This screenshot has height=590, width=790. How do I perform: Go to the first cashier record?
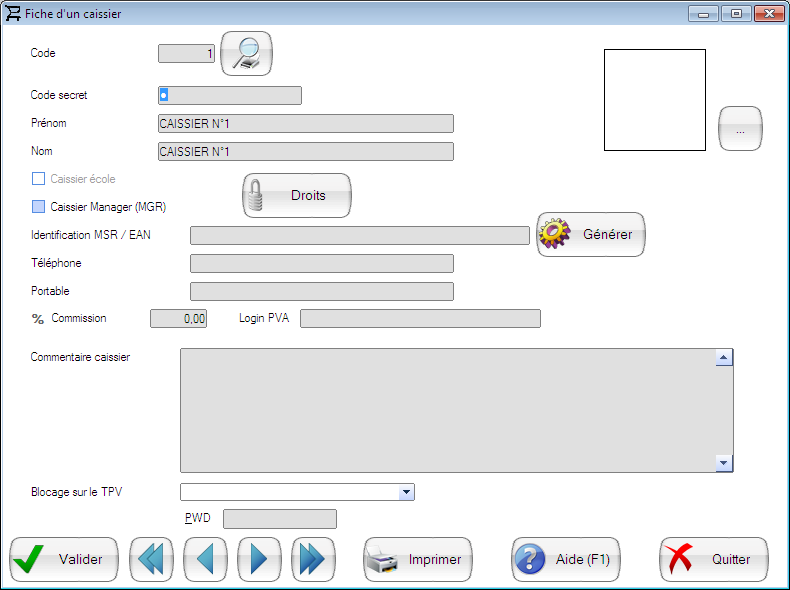pos(150,559)
